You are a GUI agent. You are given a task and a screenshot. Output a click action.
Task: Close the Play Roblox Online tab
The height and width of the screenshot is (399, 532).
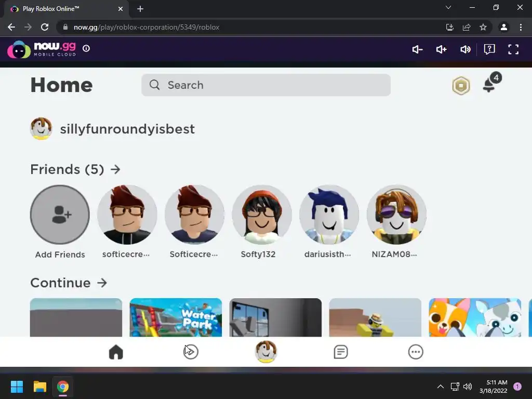(x=121, y=9)
